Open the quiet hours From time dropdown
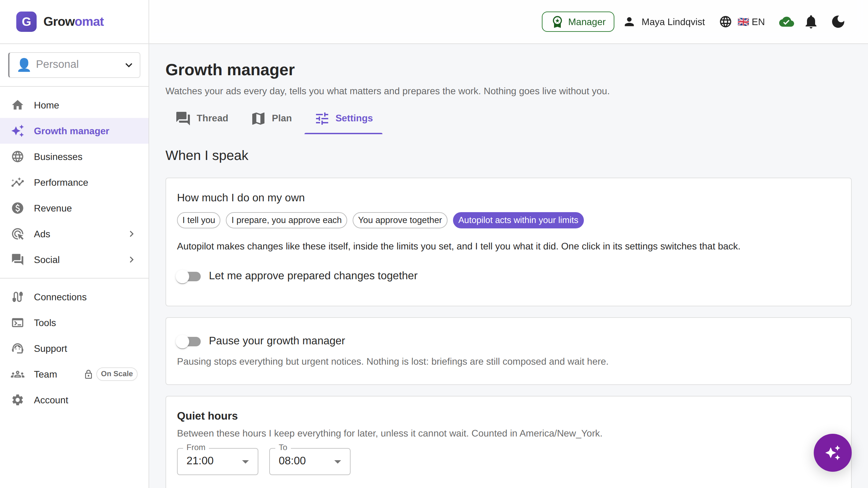The width and height of the screenshot is (868, 488). click(x=217, y=461)
